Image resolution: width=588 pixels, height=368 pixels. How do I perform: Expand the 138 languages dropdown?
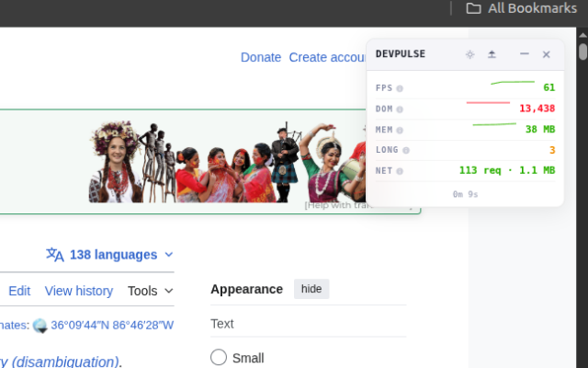[109, 255]
